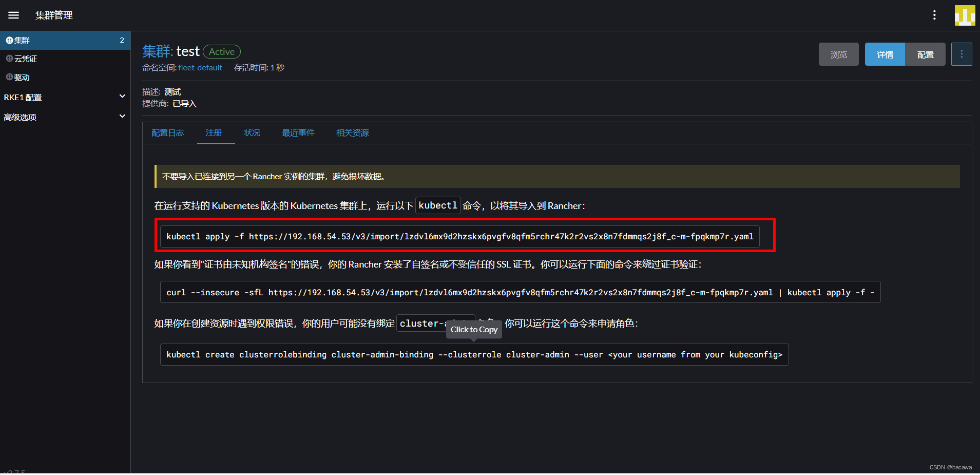Switch to the 注册 tab
The height and width of the screenshot is (475, 980).
click(214, 133)
